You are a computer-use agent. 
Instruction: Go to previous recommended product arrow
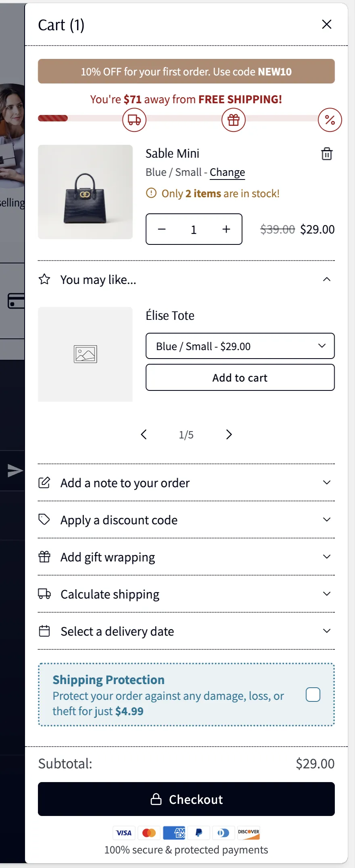click(144, 434)
